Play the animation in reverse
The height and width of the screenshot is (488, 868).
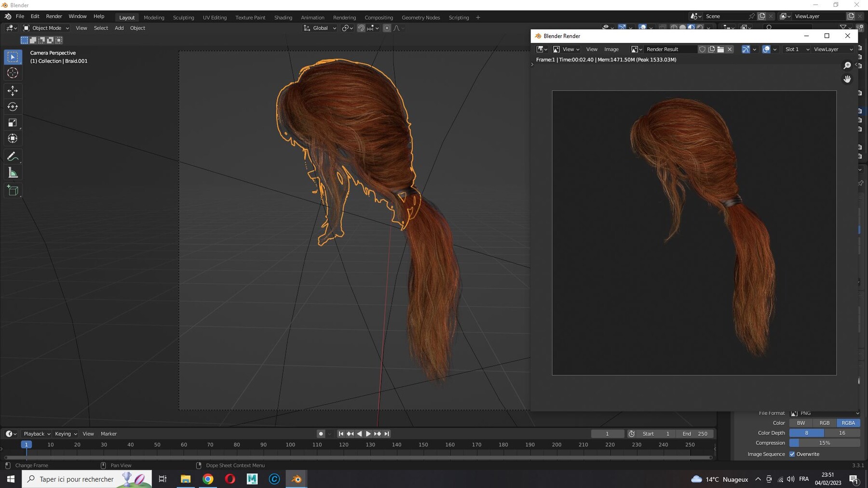(x=359, y=434)
